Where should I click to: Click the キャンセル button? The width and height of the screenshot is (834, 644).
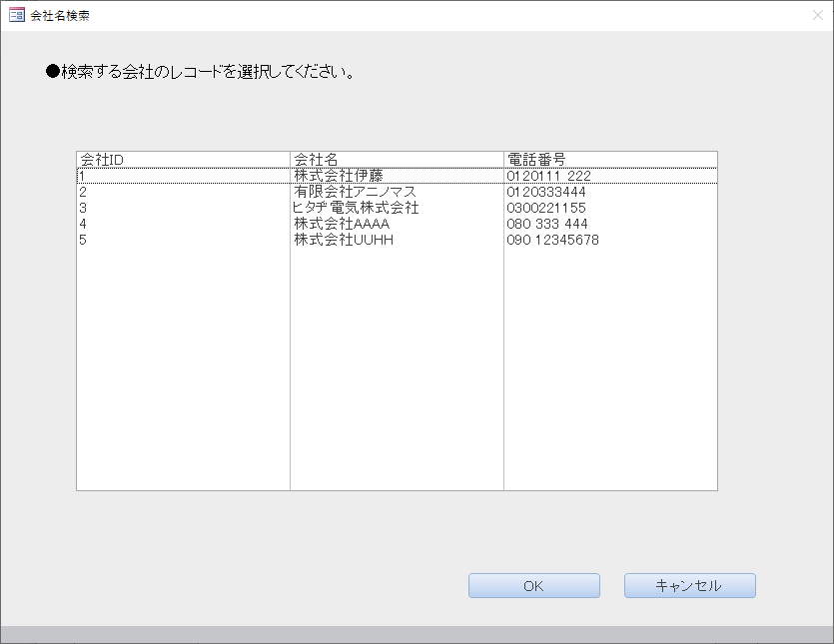click(x=689, y=586)
